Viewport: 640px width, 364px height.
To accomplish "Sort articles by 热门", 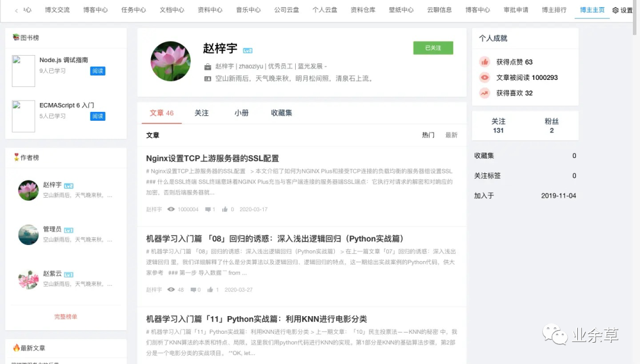I will click(x=428, y=135).
